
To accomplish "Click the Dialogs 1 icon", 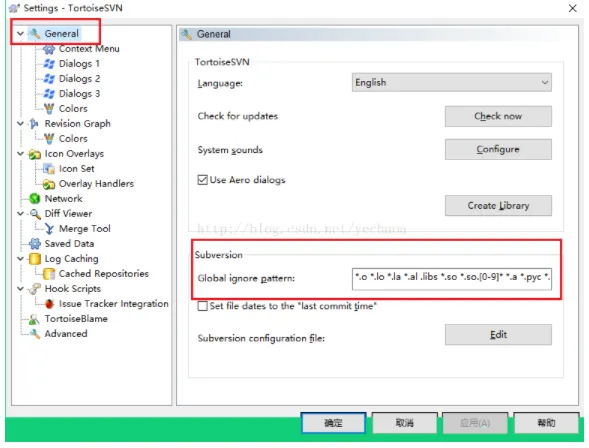I will tap(49, 64).
